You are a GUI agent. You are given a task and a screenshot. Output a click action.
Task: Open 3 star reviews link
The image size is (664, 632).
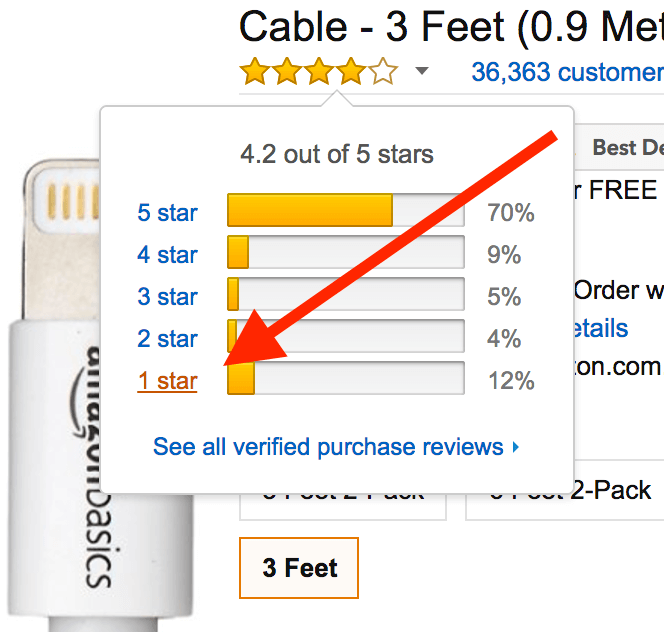pos(167,296)
